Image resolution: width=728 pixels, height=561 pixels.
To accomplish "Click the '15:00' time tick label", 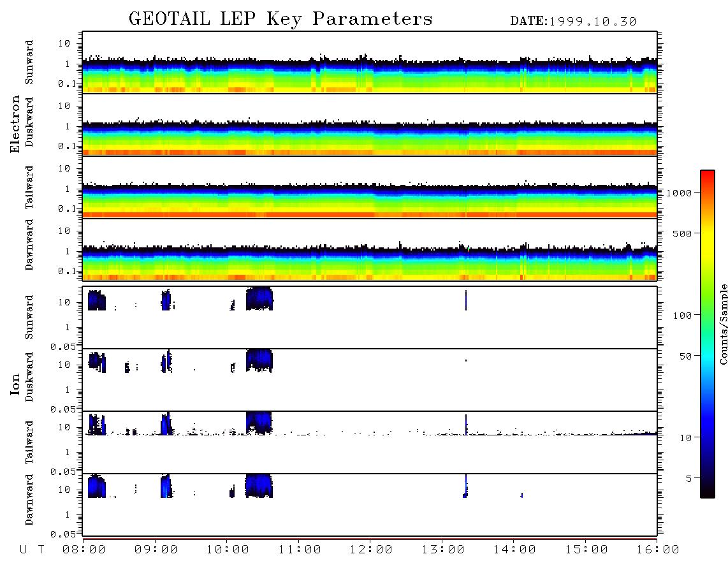I will coord(586,550).
